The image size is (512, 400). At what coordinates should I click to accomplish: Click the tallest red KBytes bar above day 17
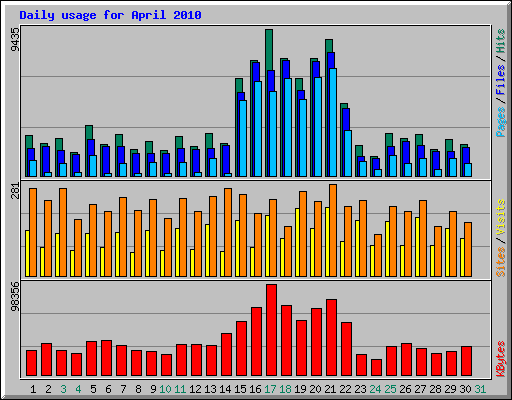(x=271, y=330)
